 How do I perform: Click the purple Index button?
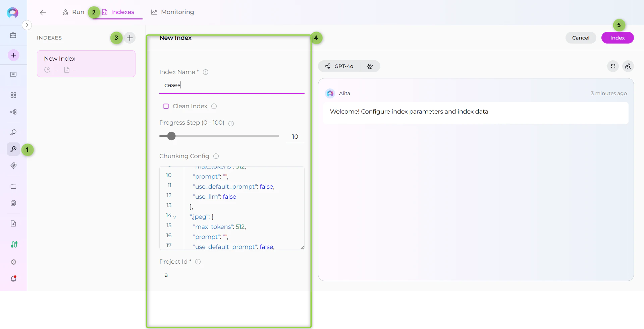[618, 38]
